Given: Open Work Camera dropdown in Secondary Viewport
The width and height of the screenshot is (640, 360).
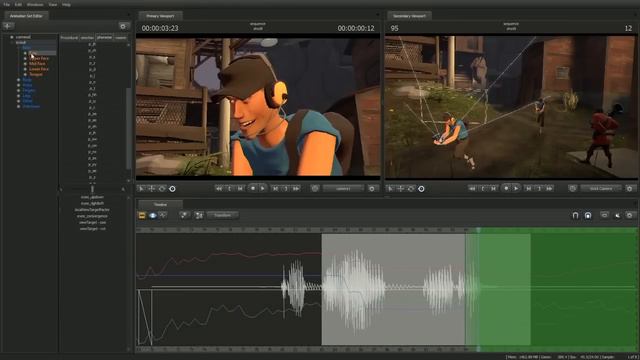Looking at the screenshot, I should click(601, 189).
